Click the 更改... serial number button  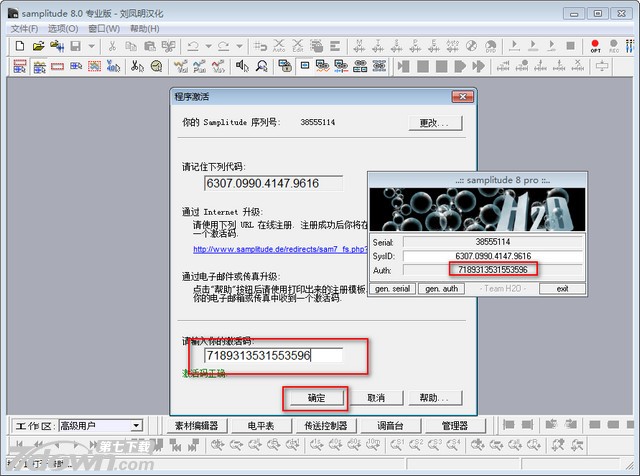(x=435, y=122)
